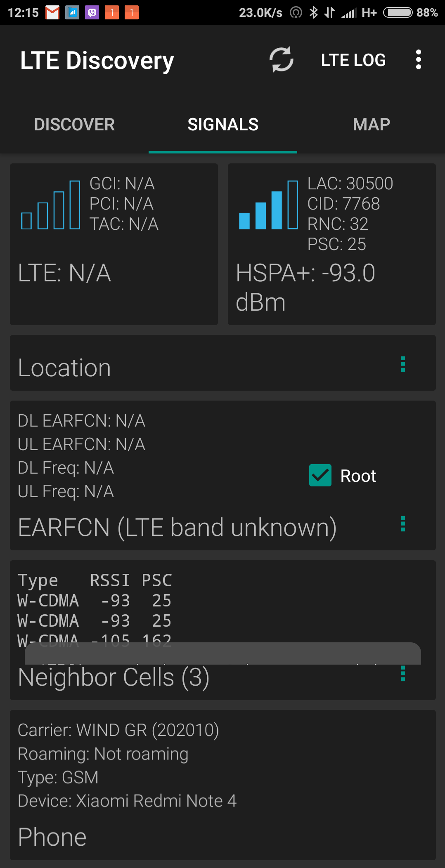Screen dimensions: 445x868
Task: Tap the refresh icon in toolbar
Action: click(x=281, y=60)
